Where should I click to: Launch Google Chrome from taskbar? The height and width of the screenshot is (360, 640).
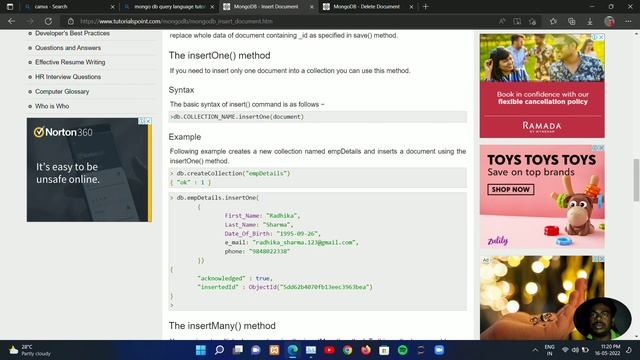pyautogui.click(x=347, y=350)
